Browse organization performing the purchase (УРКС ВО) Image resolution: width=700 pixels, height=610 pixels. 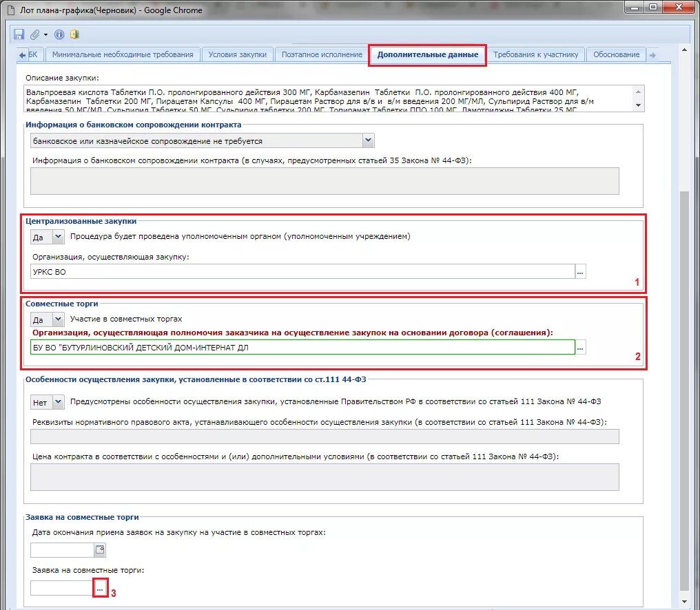pos(580,272)
